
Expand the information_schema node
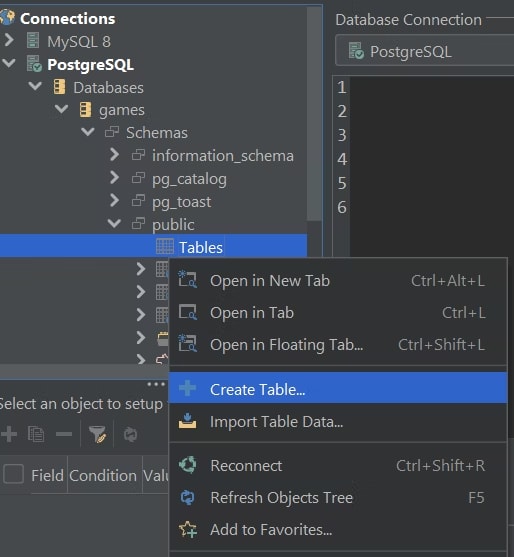[x=114, y=155]
